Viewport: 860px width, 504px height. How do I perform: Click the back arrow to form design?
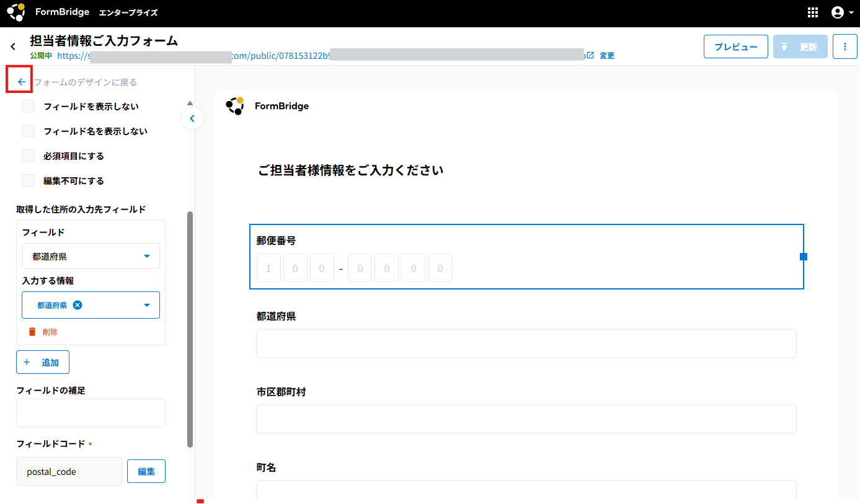click(22, 82)
